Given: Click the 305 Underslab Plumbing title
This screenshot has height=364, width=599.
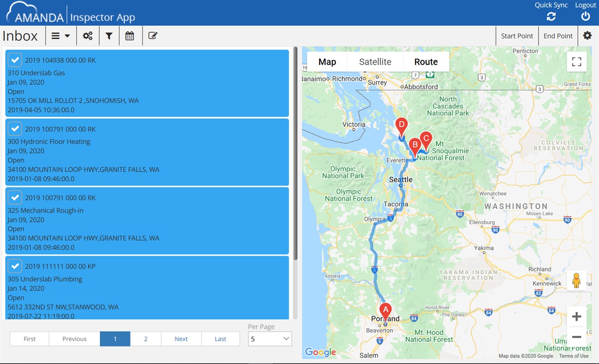Looking at the screenshot, I should point(45,279).
